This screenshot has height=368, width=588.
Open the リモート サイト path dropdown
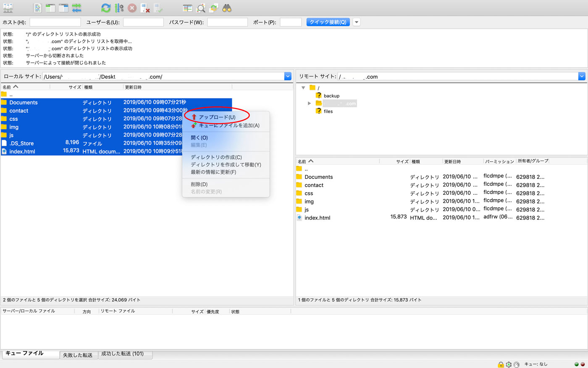point(582,76)
